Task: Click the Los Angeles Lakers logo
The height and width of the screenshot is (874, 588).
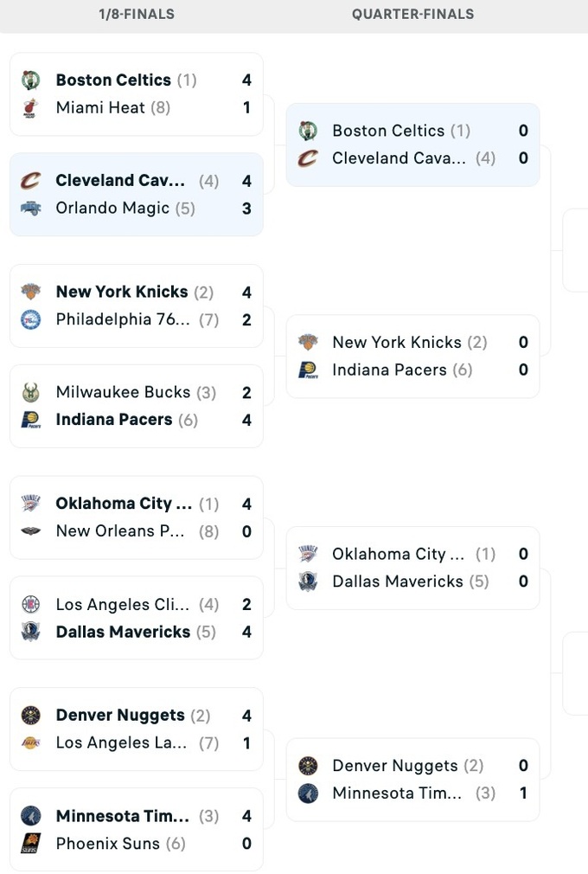Action: tap(31, 742)
